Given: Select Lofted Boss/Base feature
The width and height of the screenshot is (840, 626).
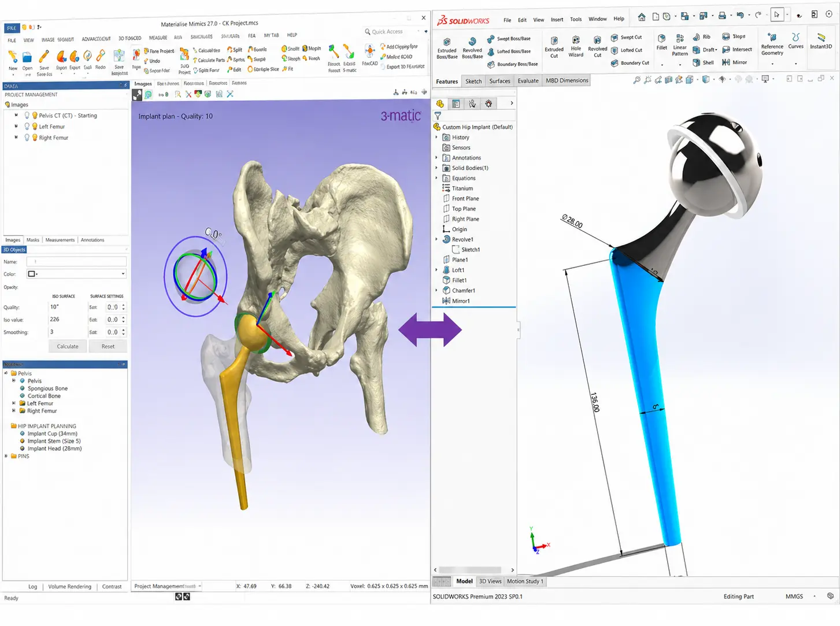Looking at the screenshot, I should point(509,51).
